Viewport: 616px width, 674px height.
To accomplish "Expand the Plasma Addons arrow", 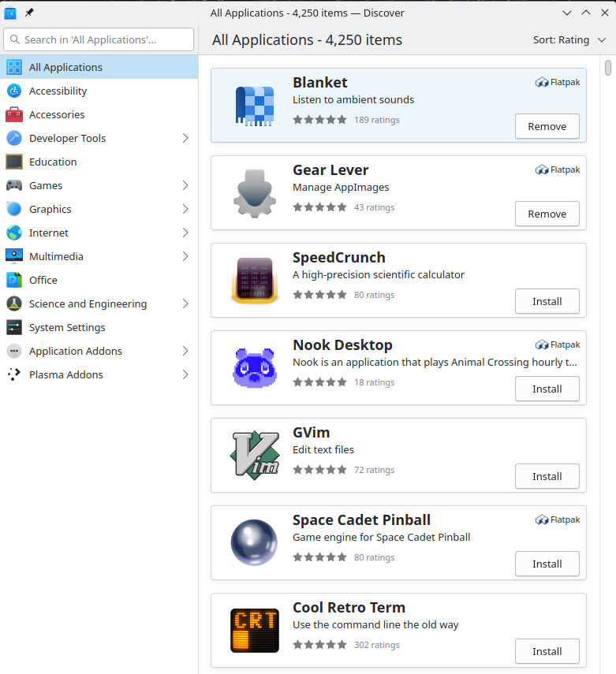I will click(185, 374).
